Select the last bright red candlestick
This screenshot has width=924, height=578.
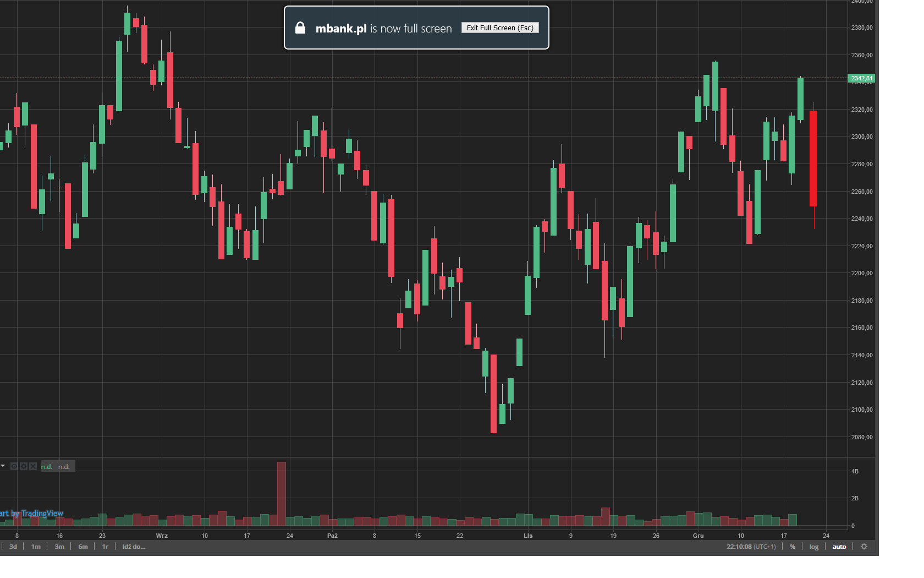[x=813, y=159]
